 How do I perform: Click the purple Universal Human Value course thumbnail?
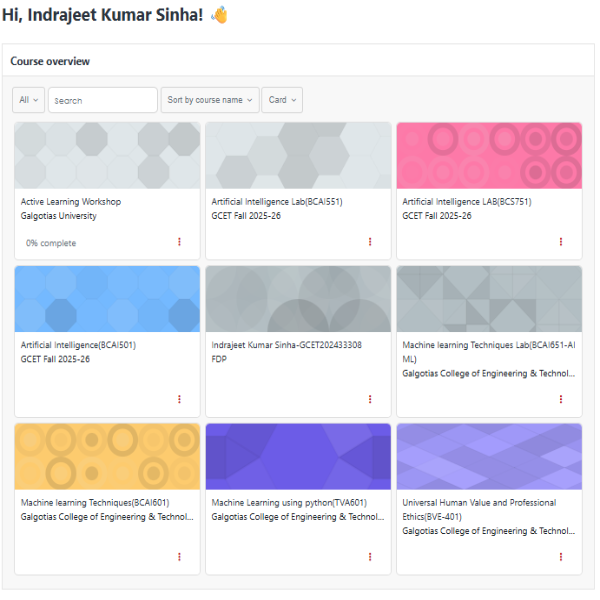tap(489, 456)
